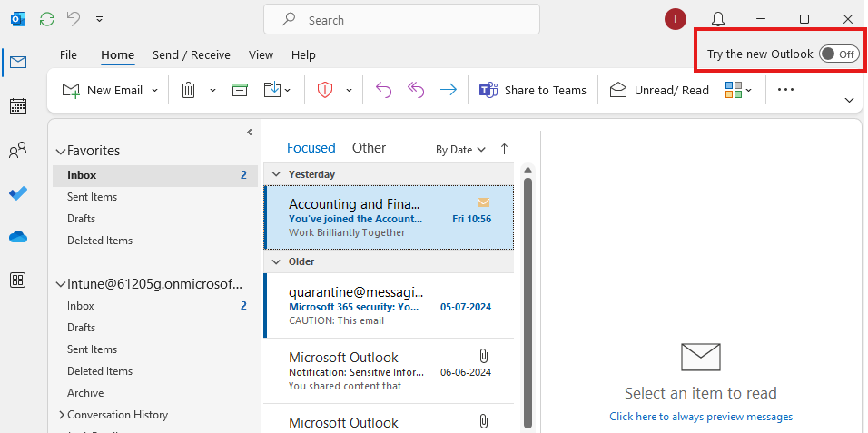Image resolution: width=868 pixels, height=433 pixels.
Task: Toggle the Try the new Outlook switch
Action: tap(838, 54)
